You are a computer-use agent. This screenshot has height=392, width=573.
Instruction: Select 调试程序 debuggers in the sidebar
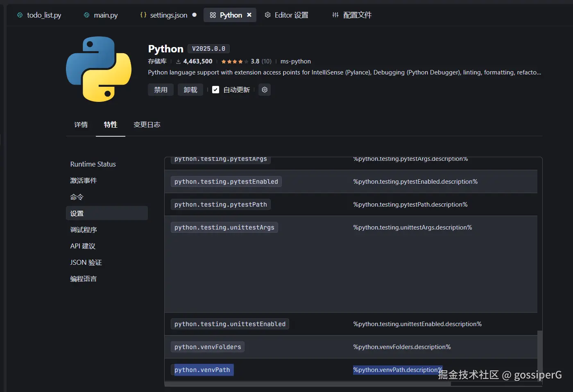point(84,230)
